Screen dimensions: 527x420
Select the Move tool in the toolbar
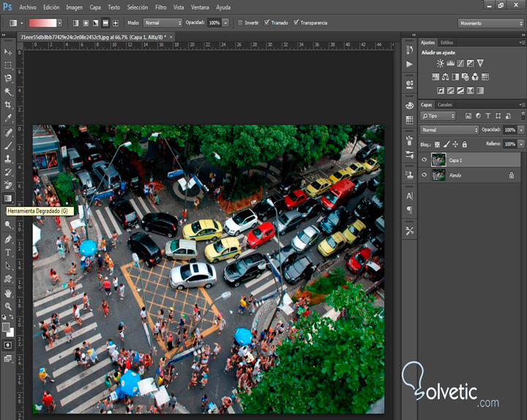coord(8,52)
